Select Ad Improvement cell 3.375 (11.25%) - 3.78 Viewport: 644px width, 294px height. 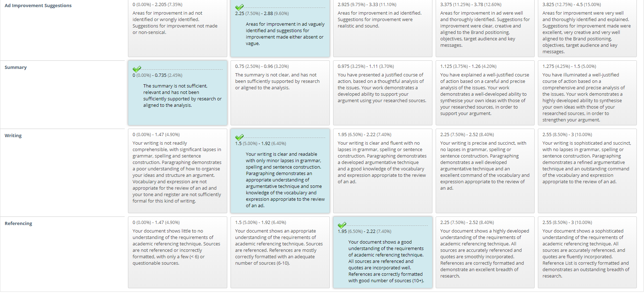485,28
